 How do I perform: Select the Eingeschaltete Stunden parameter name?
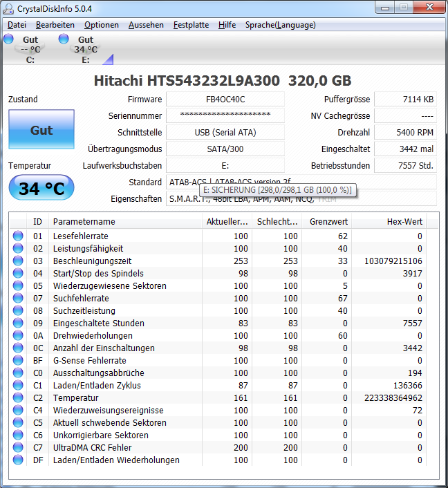pos(99,323)
